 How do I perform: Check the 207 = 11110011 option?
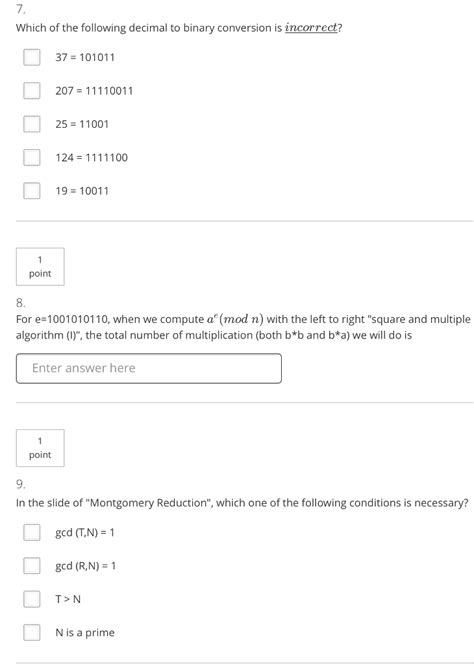pos(32,91)
